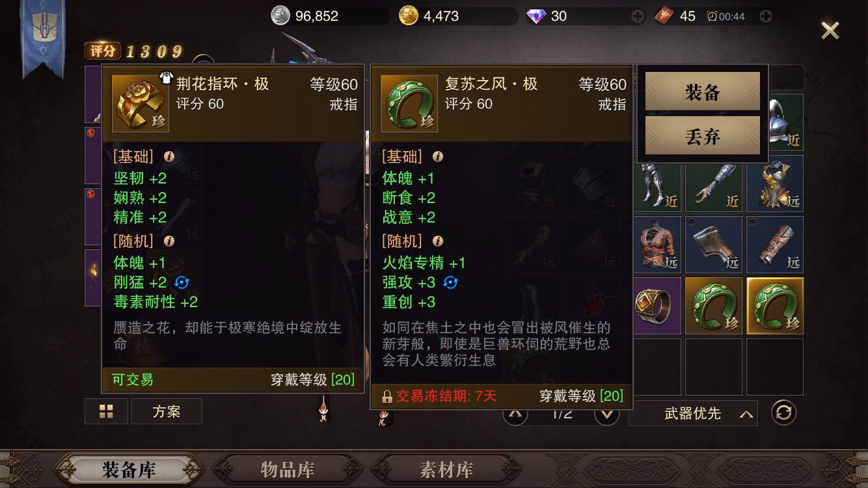The width and height of the screenshot is (868, 488).
Task: Click the blue reroll icon next to 刚猛 +2
Action: pyautogui.click(x=182, y=282)
